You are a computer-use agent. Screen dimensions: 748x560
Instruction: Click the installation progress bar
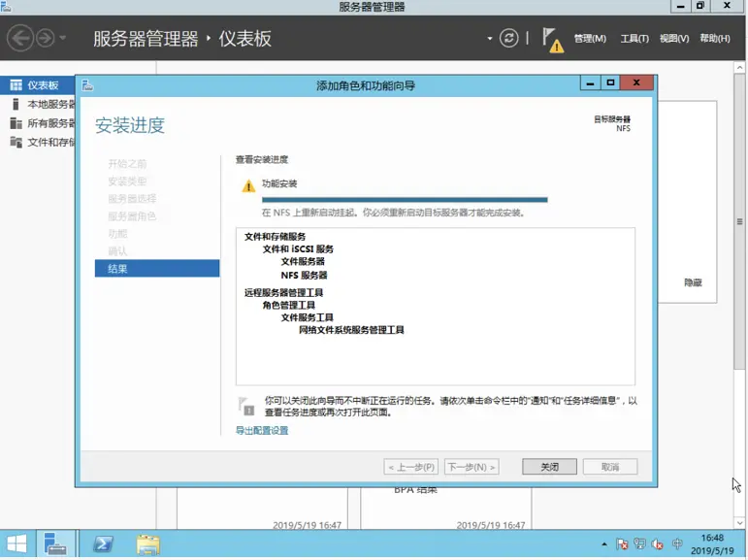point(405,200)
